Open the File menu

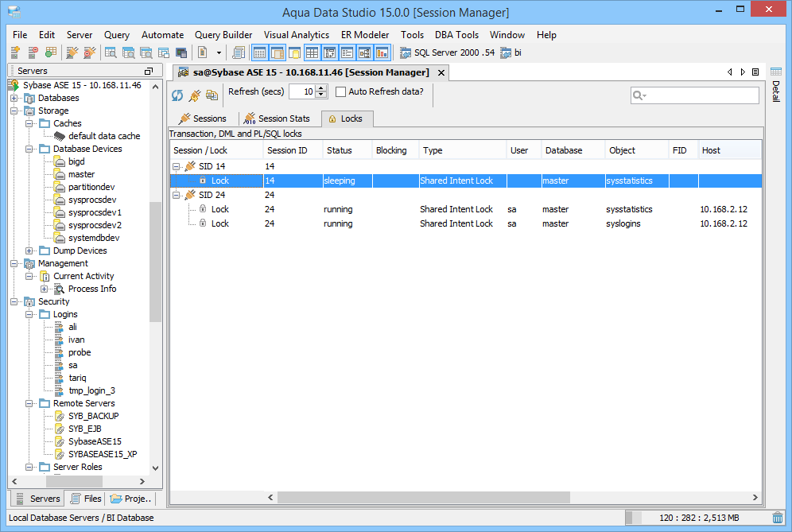click(x=20, y=35)
